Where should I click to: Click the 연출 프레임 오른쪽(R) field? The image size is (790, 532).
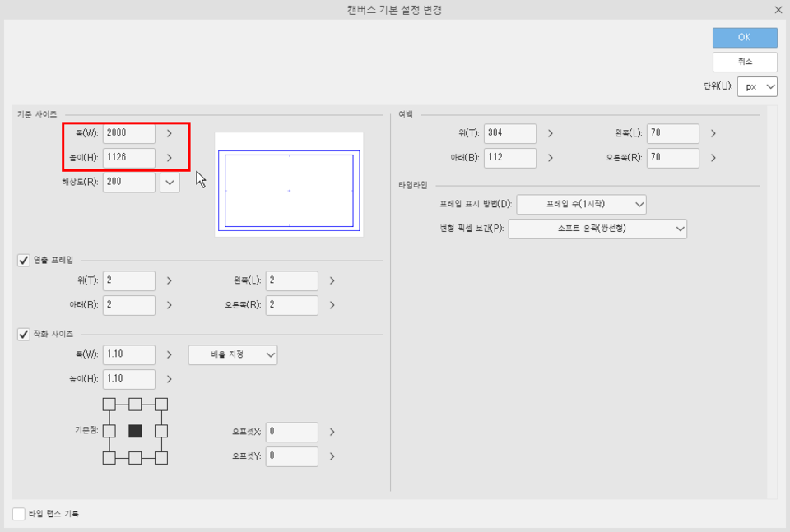pos(292,305)
